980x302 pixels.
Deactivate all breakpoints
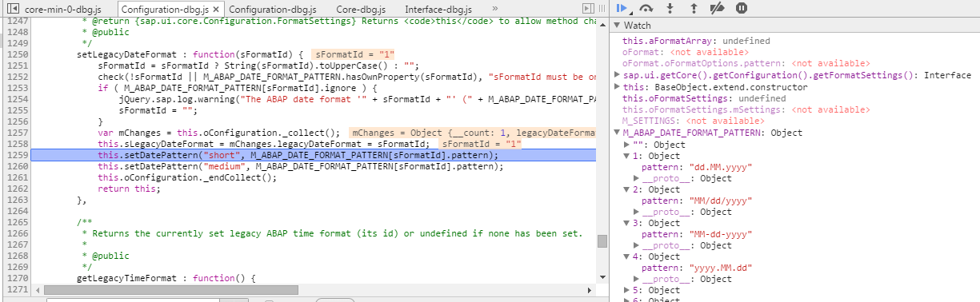click(718, 8)
